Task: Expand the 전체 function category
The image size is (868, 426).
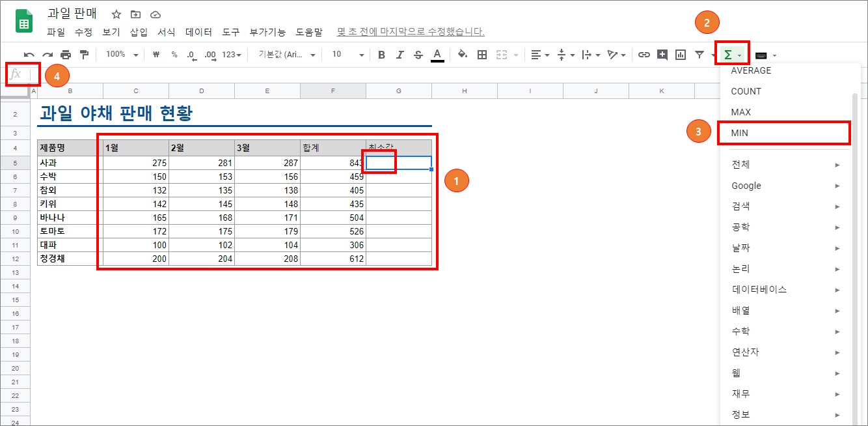Action: point(784,165)
